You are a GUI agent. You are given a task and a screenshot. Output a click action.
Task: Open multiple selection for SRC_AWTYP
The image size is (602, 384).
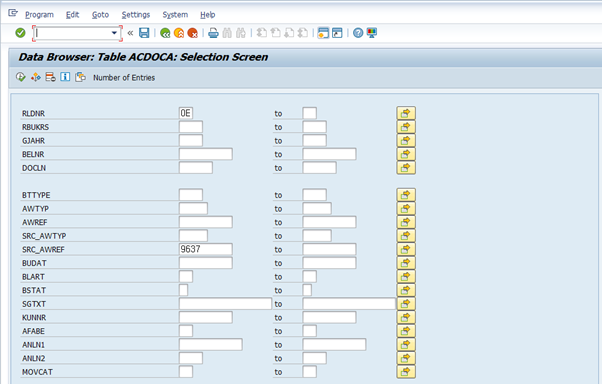coord(406,236)
